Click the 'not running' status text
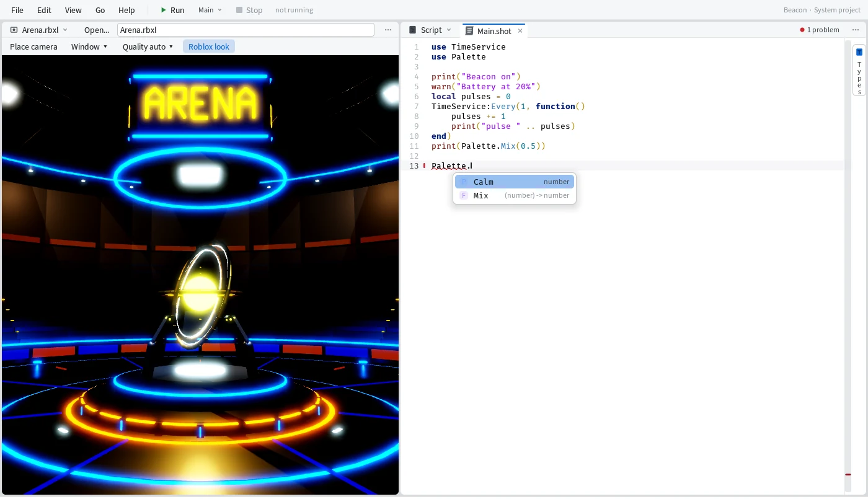868x499 pixels. point(294,10)
